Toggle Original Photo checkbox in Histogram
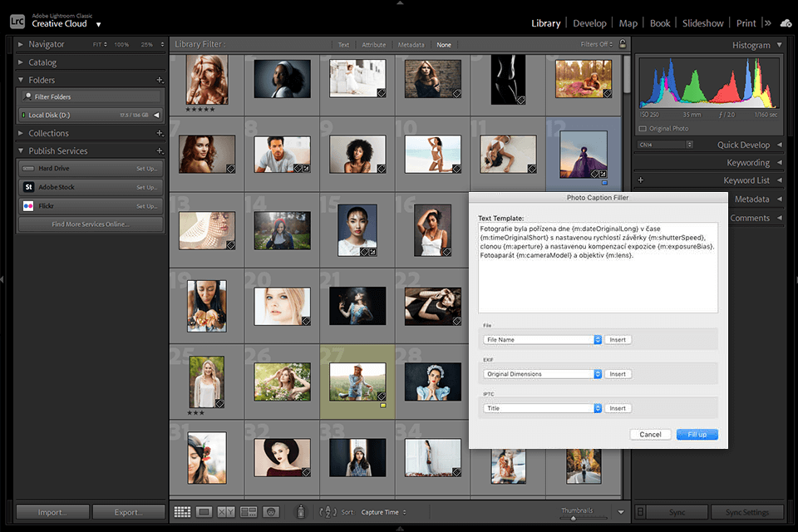The width and height of the screenshot is (798, 532). point(643,128)
